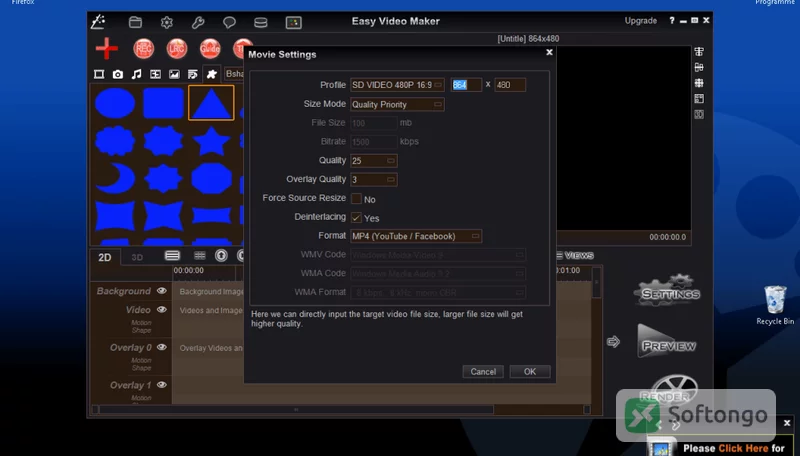Select the camera photo category icon
The height and width of the screenshot is (456, 800).
[118, 74]
